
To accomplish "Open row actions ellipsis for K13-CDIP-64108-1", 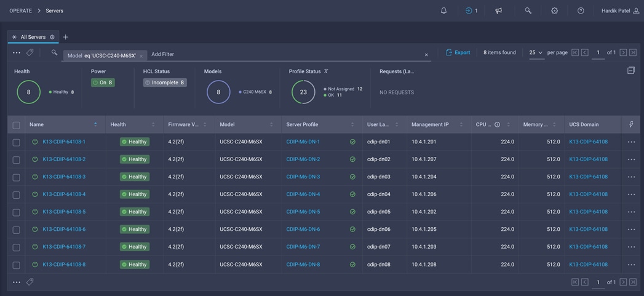I will [x=631, y=142].
